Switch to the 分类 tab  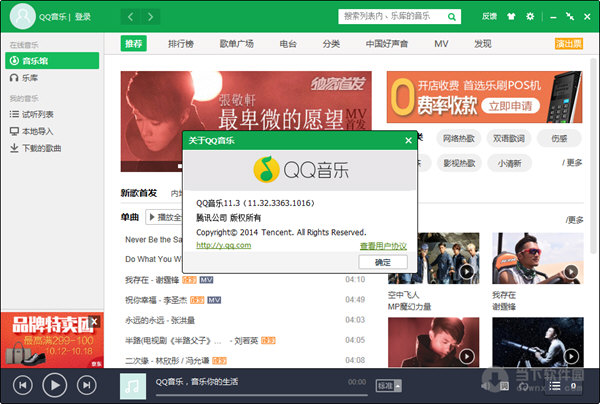(x=331, y=44)
